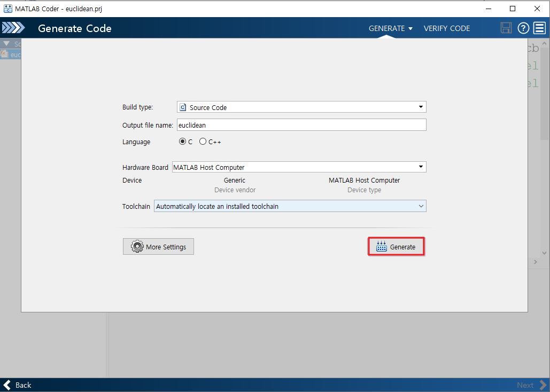Click the Generate button
The height and width of the screenshot is (392, 550).
click(x=396, y=247)
